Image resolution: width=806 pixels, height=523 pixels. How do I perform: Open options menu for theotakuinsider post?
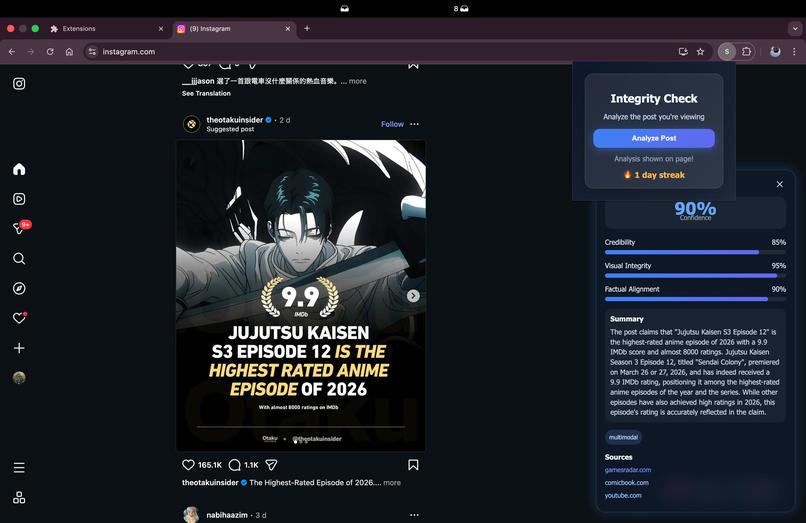point(414,124)
